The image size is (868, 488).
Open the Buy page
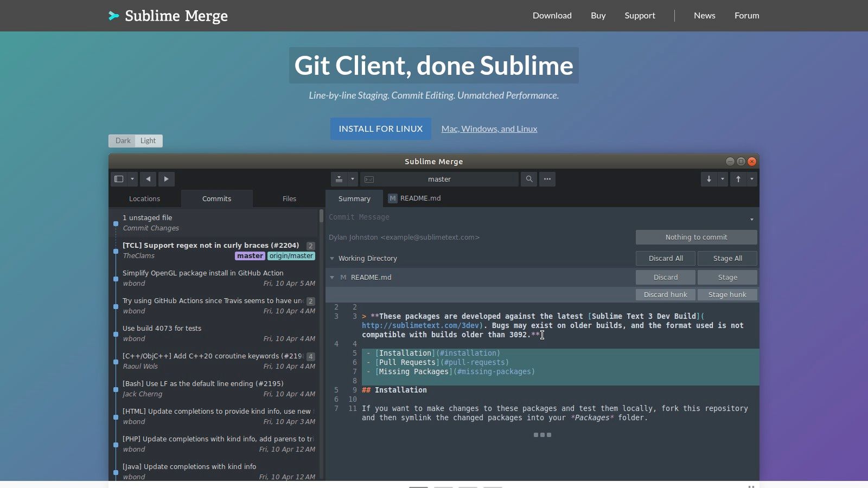[x=598, y=15]
